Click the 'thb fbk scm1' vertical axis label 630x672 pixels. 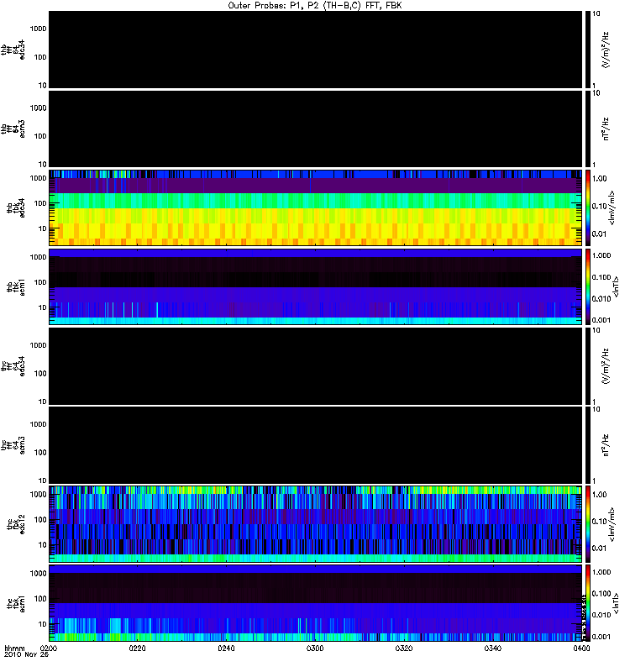click(16, 286)
